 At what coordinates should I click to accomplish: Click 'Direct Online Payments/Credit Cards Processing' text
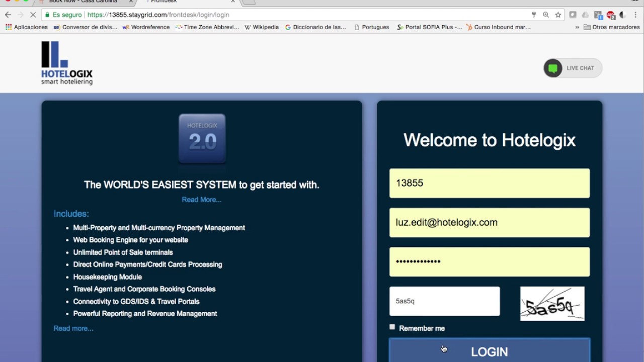point(147,264)
